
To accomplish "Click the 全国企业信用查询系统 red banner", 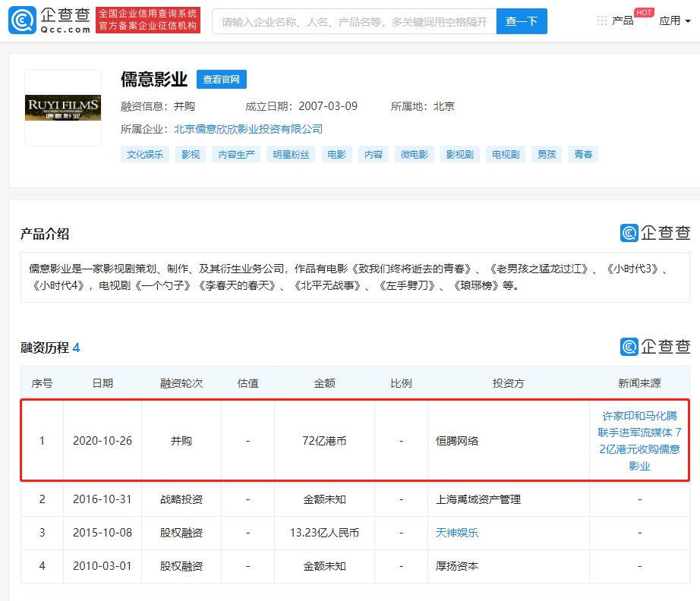I will [x=148, y=20].
